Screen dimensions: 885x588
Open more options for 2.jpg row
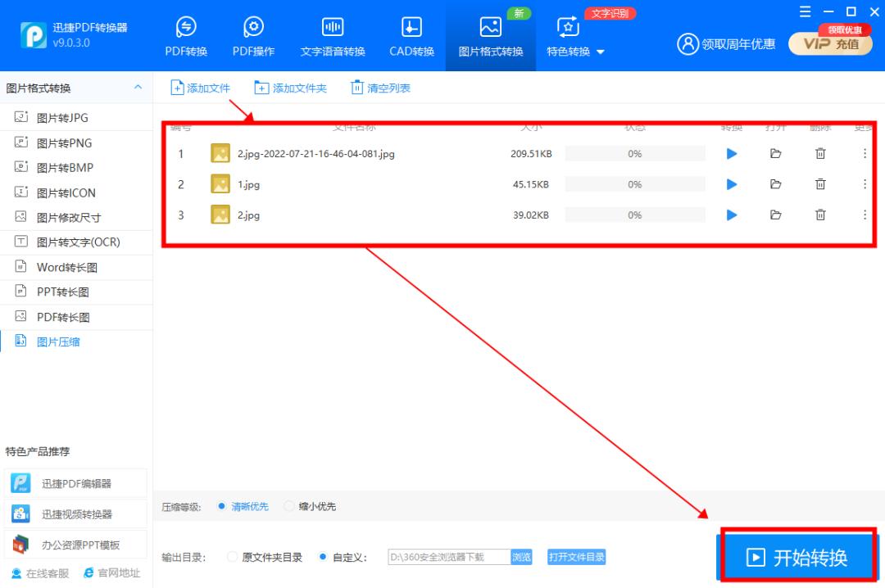click(865, 215)
